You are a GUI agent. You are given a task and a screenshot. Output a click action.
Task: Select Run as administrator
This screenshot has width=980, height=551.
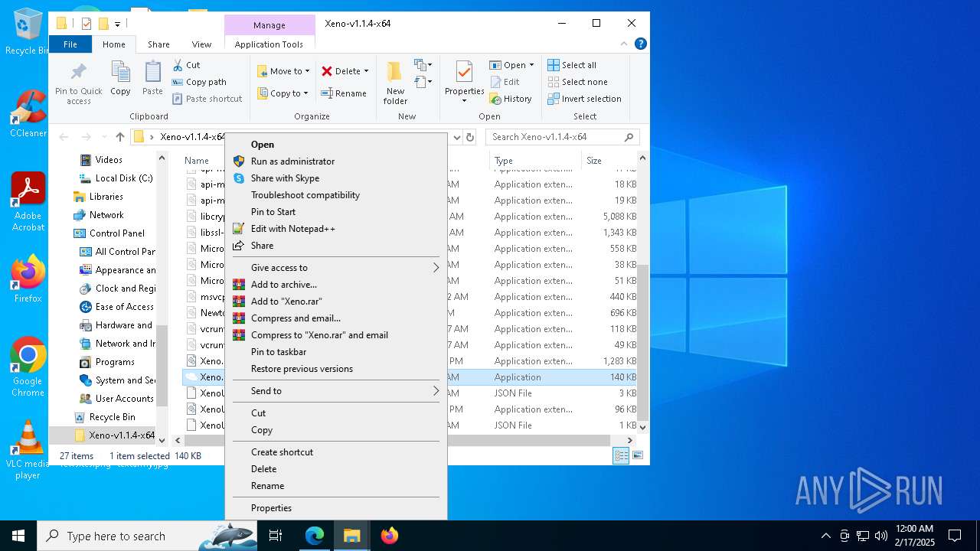click(337, 161)
